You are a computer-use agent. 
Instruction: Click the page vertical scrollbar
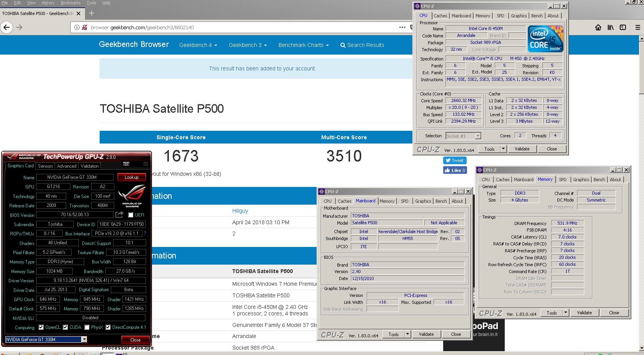point(641,192)
